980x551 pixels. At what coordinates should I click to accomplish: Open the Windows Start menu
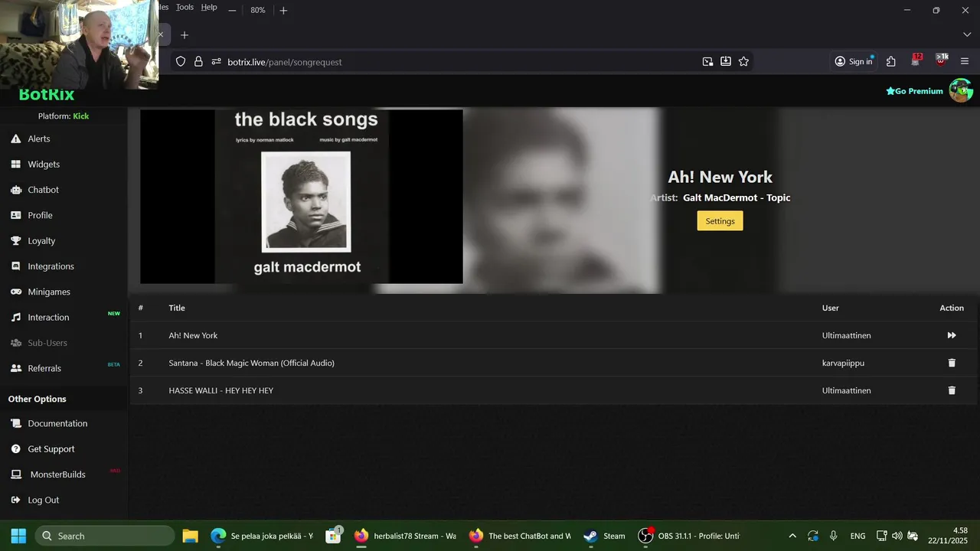[x=18, y=536]
